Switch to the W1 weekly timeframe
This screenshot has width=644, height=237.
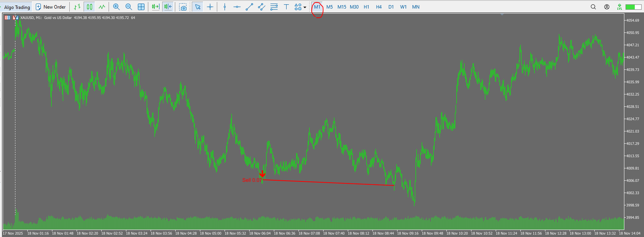403,7
